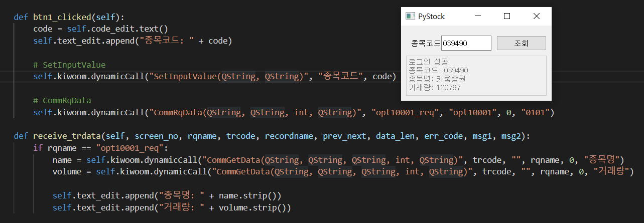Screen dimensions: 644x223
Task: Click 'volume.strip()' in append call
Action: point(253,207)
